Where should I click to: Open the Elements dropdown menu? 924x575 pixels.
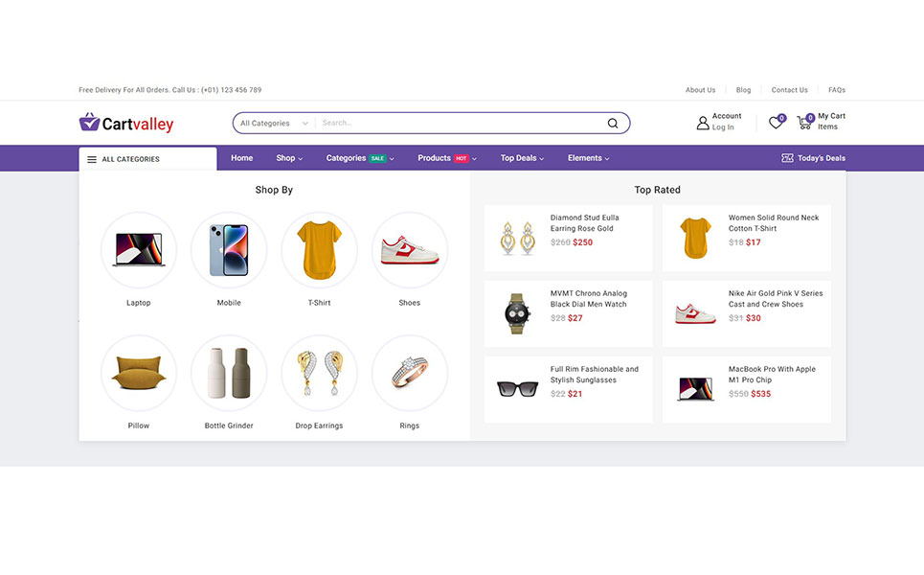(x=588, y=158)
